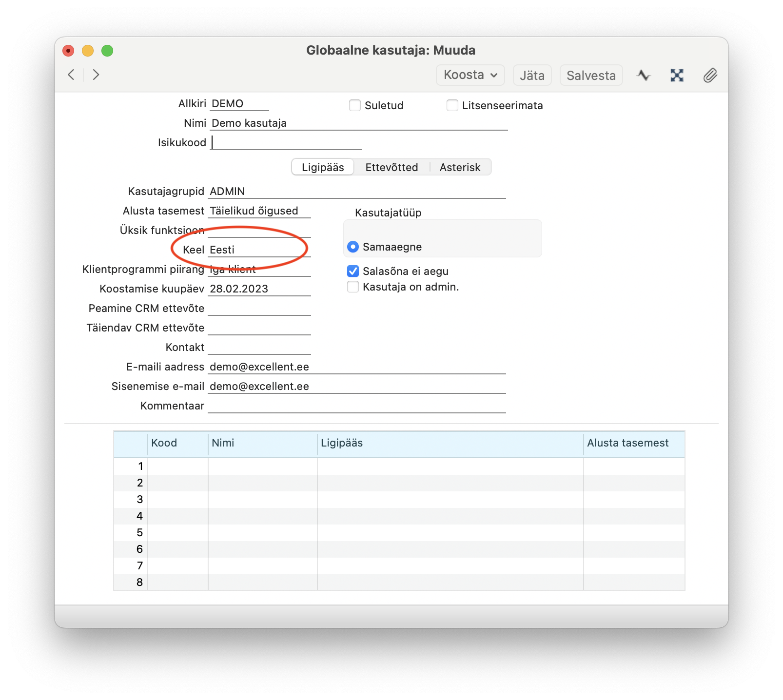Switch to the Asterisk tab

(460, 167)
